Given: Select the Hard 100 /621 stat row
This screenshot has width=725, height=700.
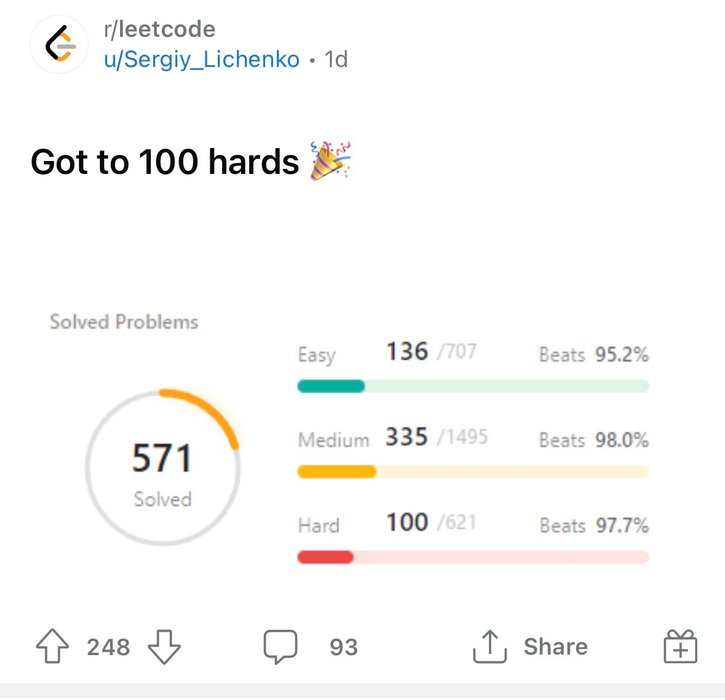Looking at the screenshot, I should 473,523.
